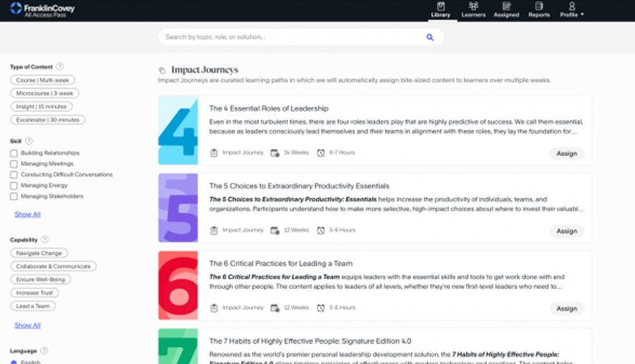Click clock icon on 5 Choices card

point(321,231)
